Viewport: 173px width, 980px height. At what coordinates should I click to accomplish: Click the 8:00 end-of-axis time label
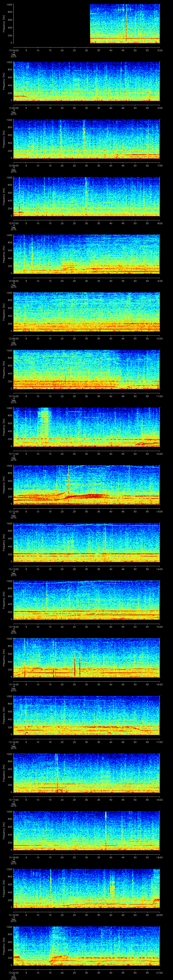click(x=160, y=223)
